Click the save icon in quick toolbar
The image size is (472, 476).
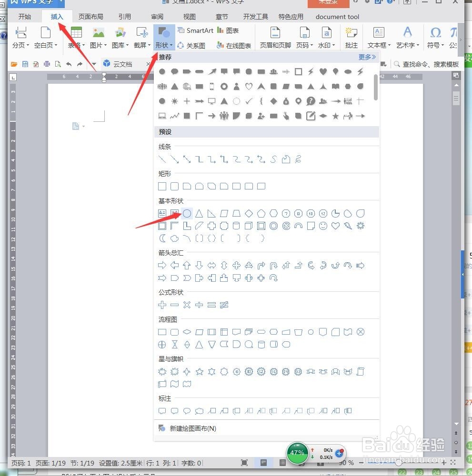click(x=25, y=64)
